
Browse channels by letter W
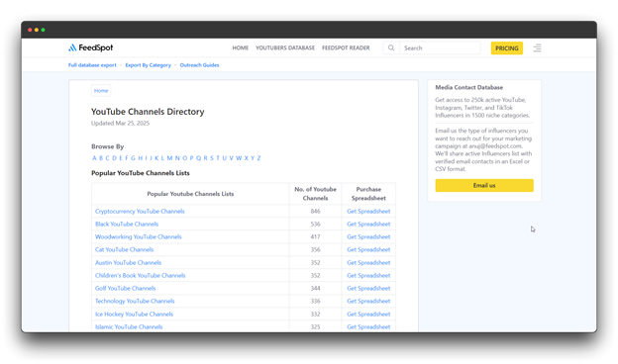click(239, 158)
